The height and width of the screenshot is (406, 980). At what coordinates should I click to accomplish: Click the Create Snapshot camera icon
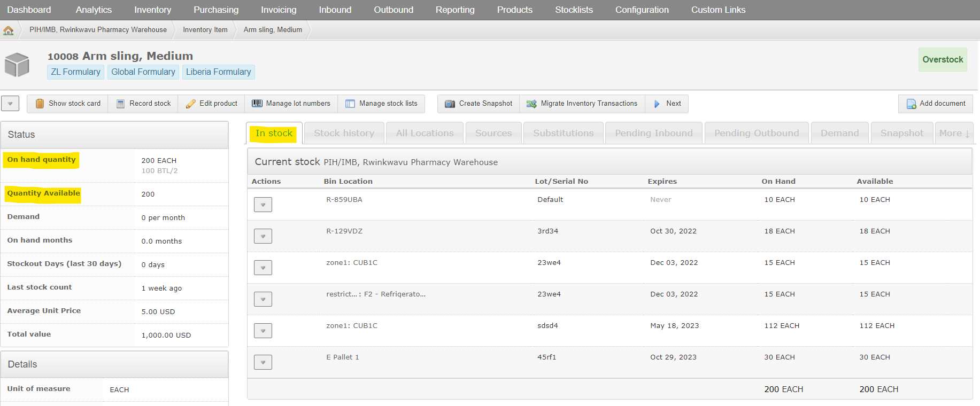tap(450, 104)
